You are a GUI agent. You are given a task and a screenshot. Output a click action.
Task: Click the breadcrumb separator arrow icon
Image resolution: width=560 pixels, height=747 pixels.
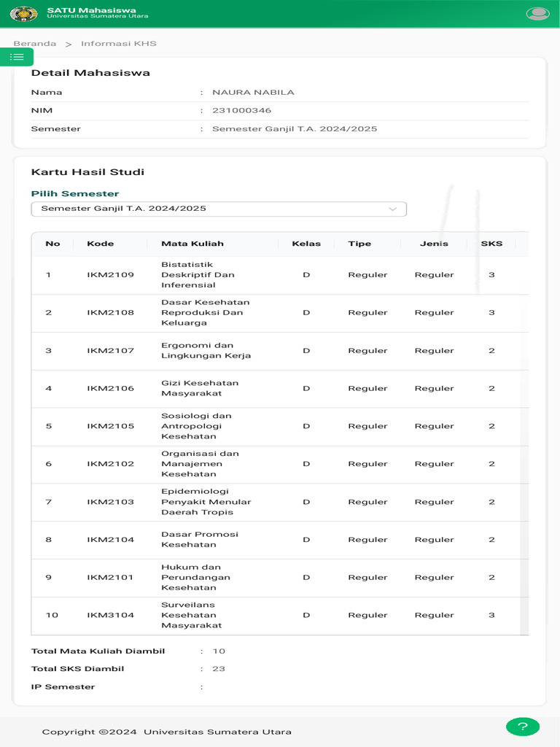69,44
